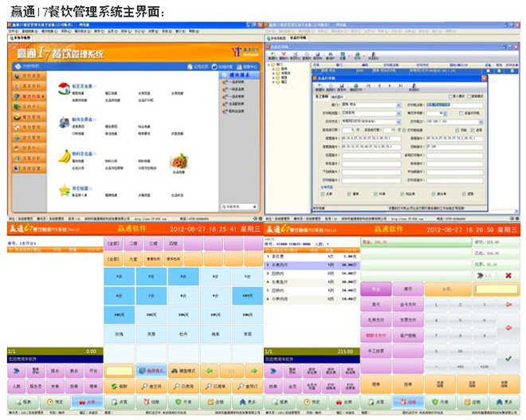526x420 pixels.
Task: Choose 美元 payment in the checkout window
Action: (x=375, y=304)
